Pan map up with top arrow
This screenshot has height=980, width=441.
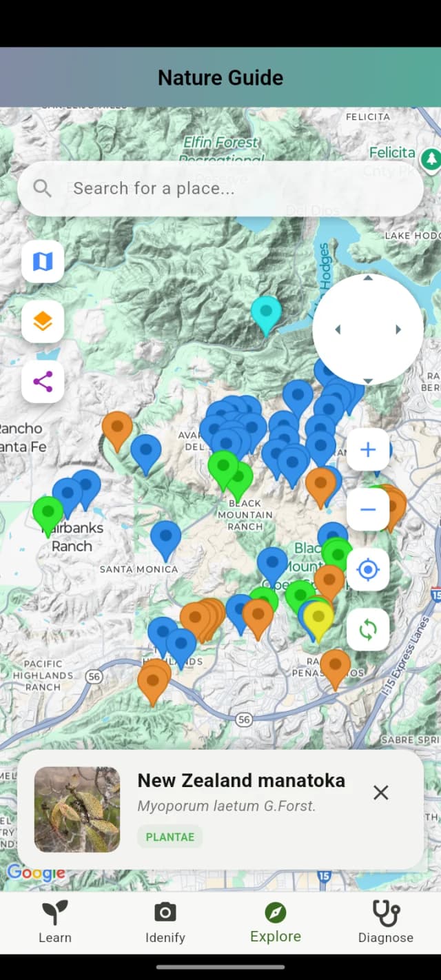(368, 278)
